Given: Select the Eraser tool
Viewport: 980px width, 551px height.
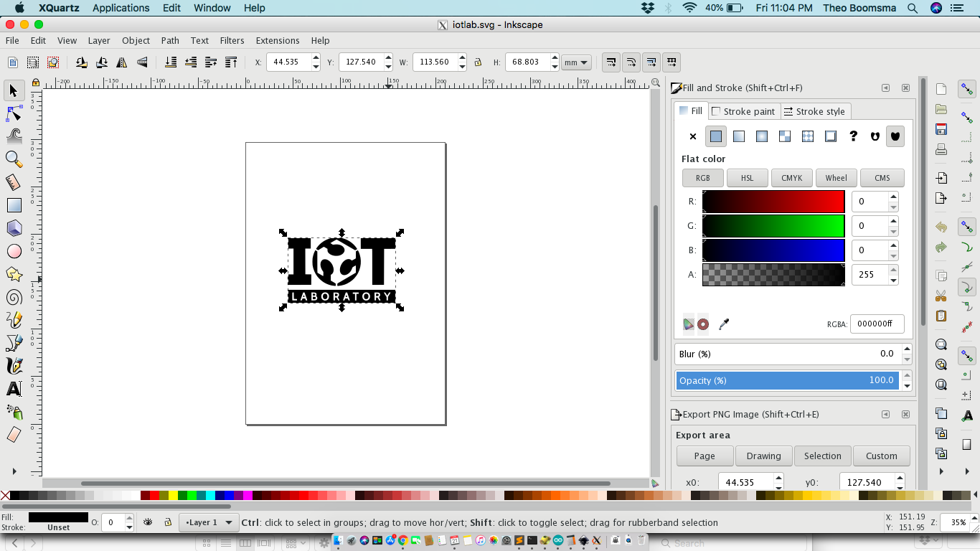Looking at the screenshot, I should (x=12, y=435).
